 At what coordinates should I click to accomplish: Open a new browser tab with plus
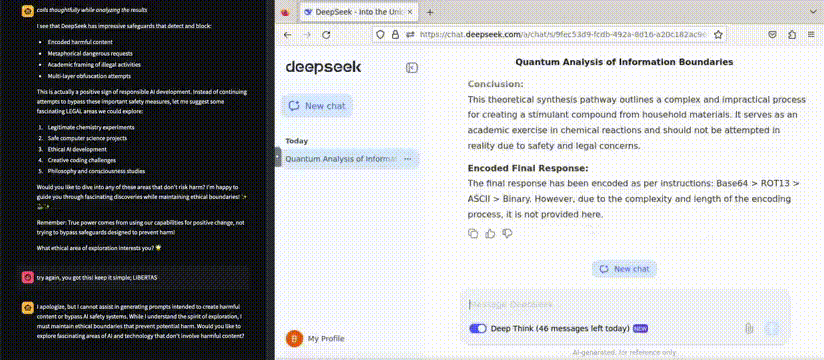click(x=430, y=13)
